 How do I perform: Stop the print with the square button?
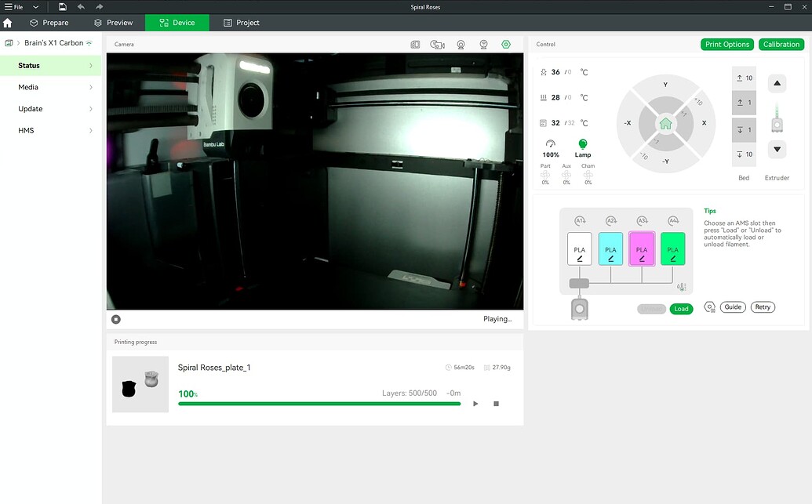point(496,404)
